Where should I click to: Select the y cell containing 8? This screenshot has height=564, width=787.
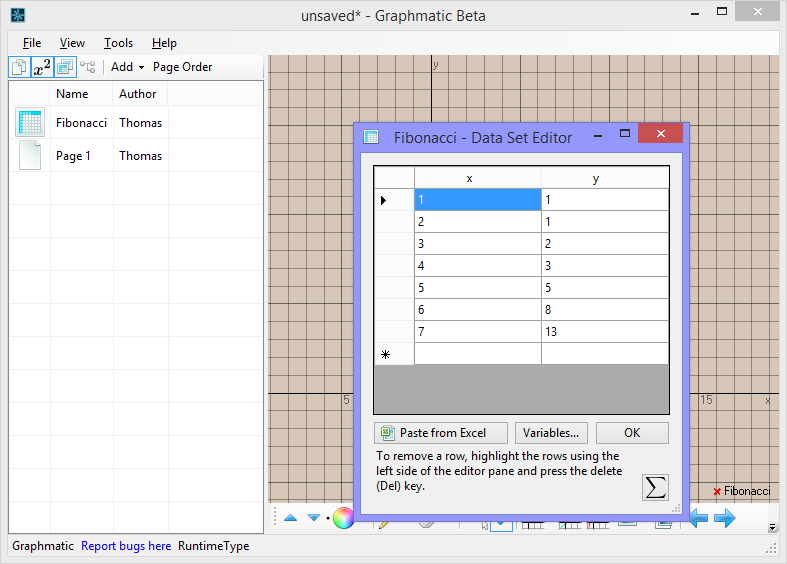[605, 310]
